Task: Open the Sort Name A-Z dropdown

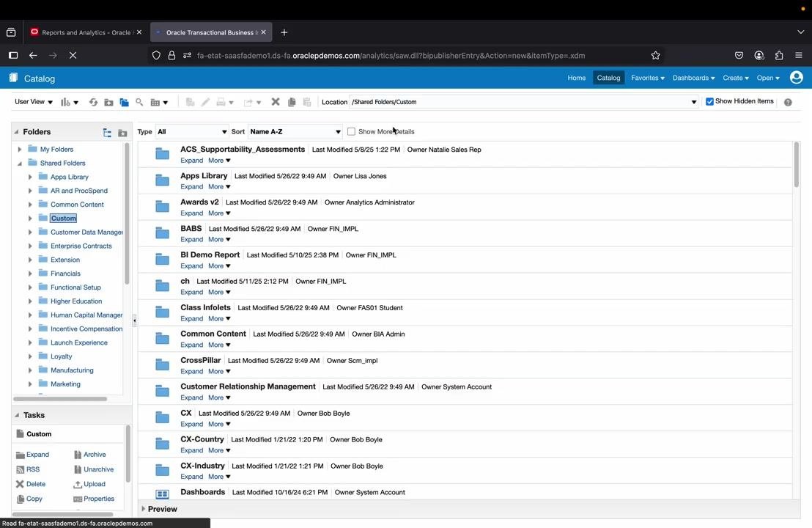Action: tap(295, 131)
